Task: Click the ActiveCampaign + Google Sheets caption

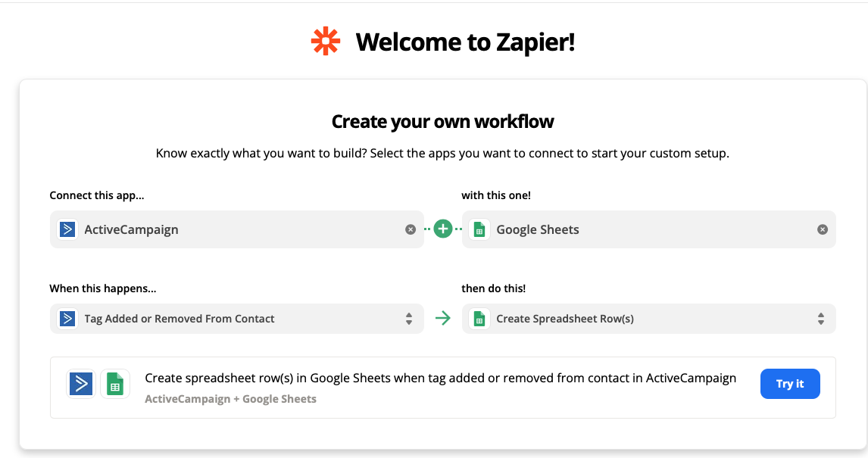Action: [230, 399]
